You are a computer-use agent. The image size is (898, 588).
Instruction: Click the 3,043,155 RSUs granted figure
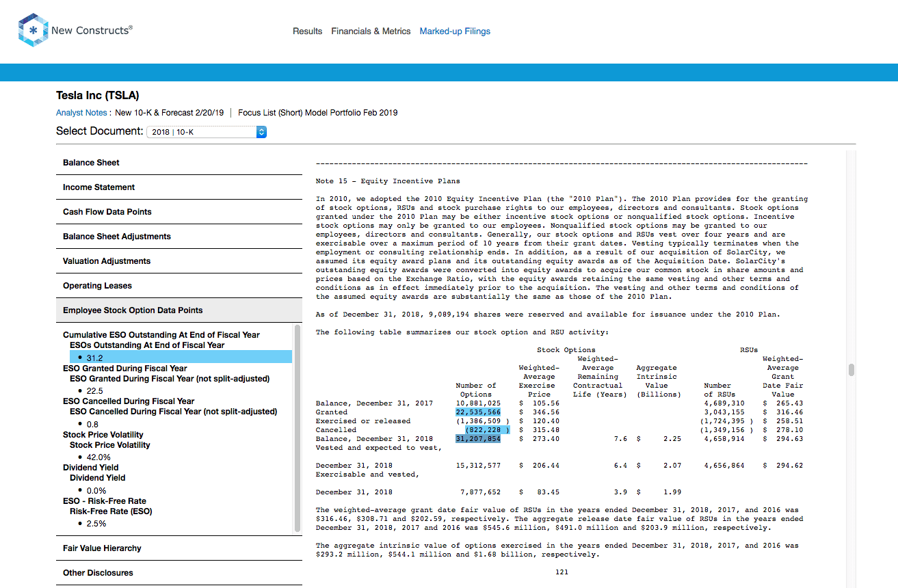[724, 412]
